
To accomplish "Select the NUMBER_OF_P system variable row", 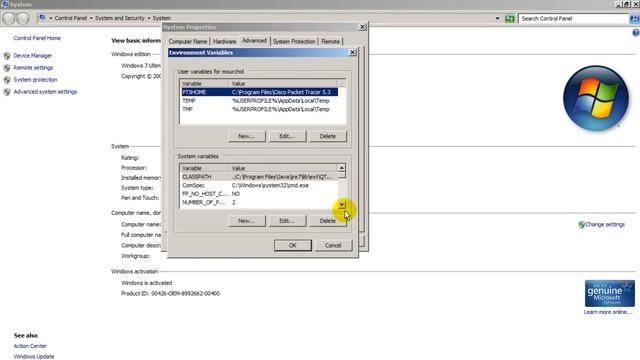I will [x=259, y=202].
